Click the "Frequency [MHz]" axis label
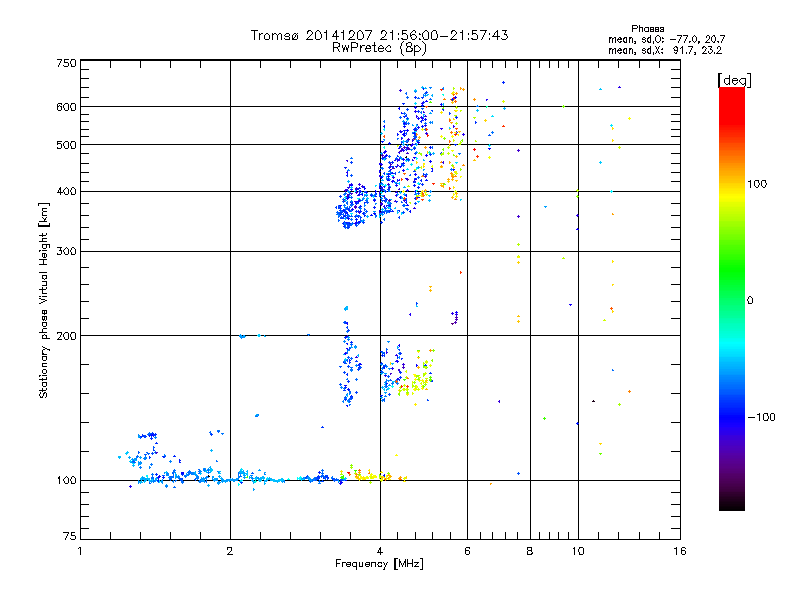Screen dimensions: 800x600 click(x=379, y=564)
